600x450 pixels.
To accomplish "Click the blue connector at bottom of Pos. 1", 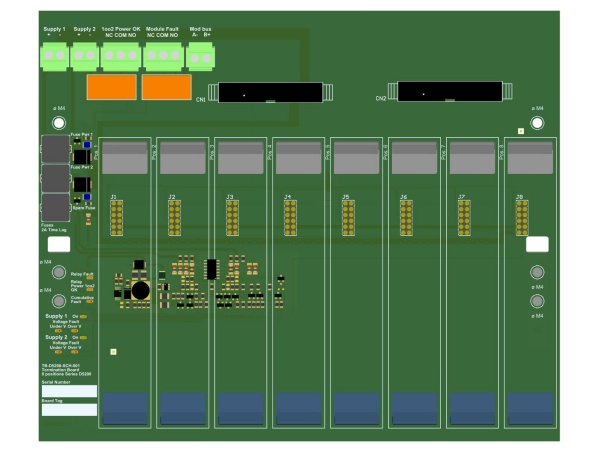I will click(x=125, y=408).
